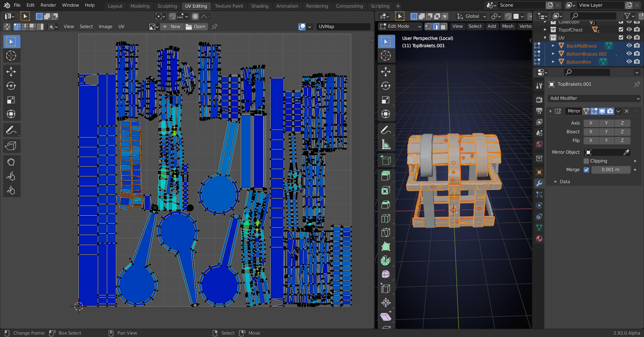Image resolution: width=644 pixels, height=337 pixels.
Task: Open the Modifier properties tab wrench icon
Action: pos(539,183)
